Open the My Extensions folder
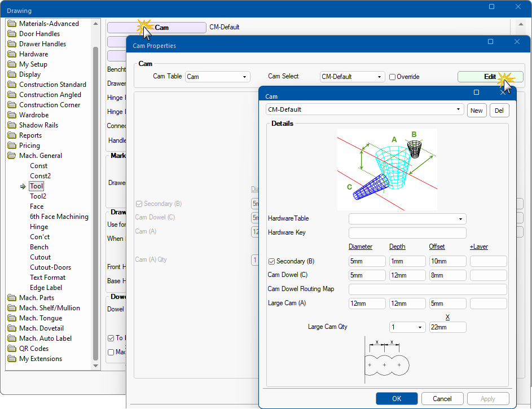 [42, 358]
